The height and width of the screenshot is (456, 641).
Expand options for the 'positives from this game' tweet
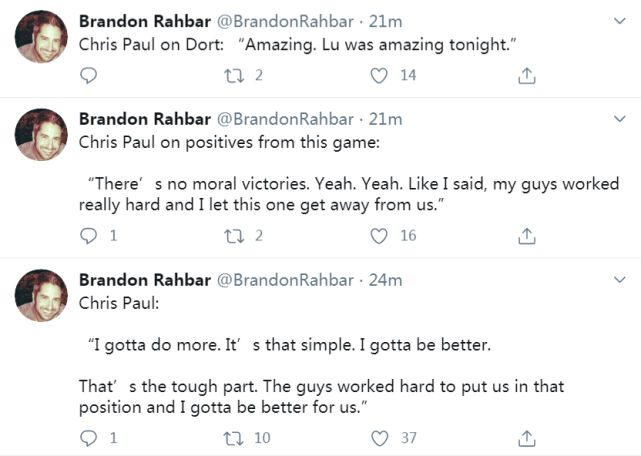tap(620, 119)
